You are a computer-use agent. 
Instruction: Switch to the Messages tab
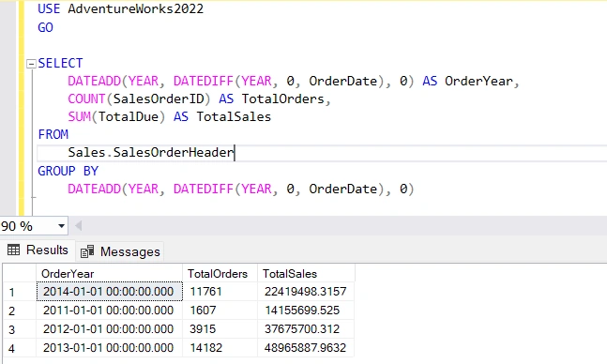click(120, 251)
